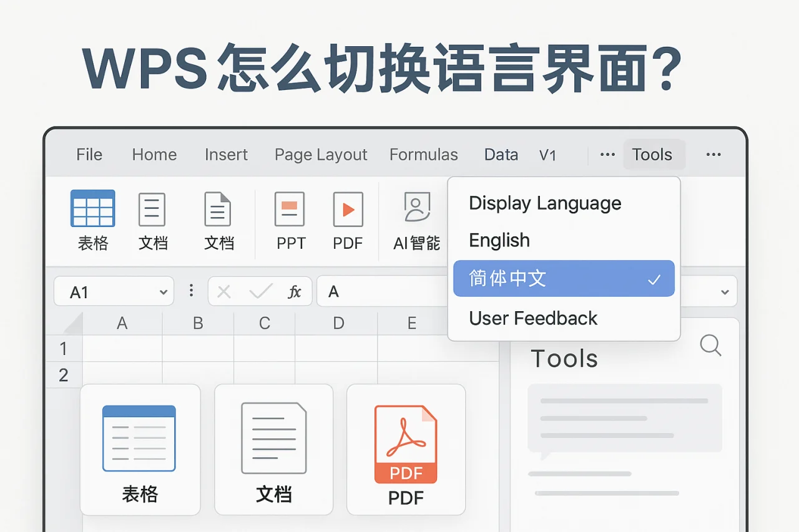Open the Tools menu in the ribbon
Image resolution: width=799 pixels, height=532 pixels.
coord(653,155)
